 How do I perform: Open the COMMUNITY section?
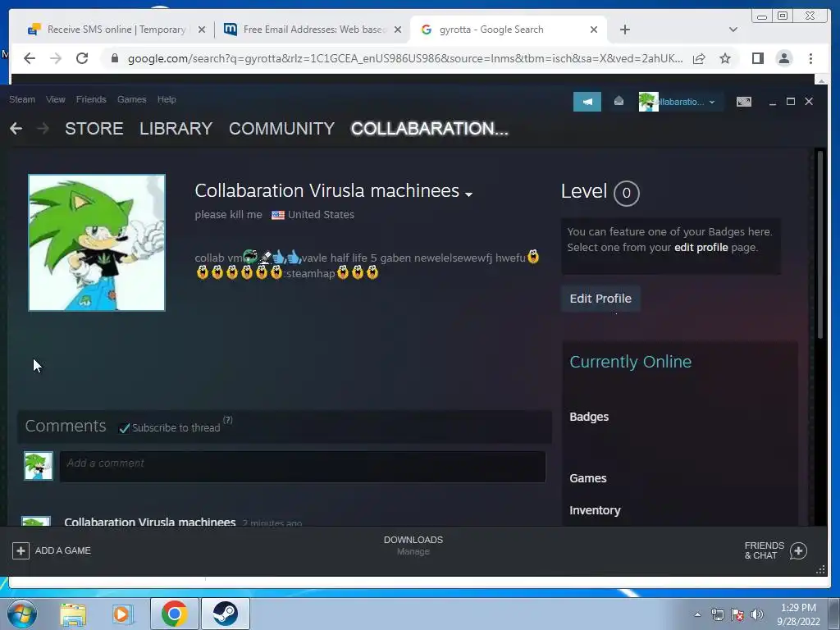[281, 129]
